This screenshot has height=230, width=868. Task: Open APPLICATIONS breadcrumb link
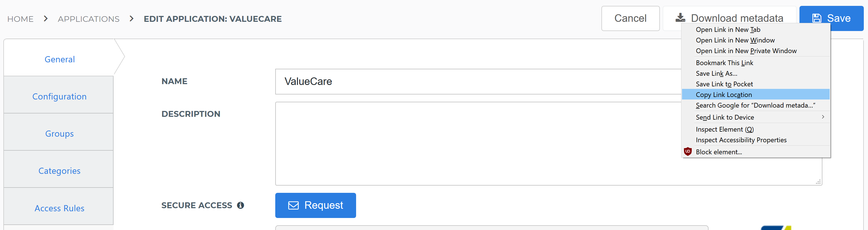(x=89, y=19)
